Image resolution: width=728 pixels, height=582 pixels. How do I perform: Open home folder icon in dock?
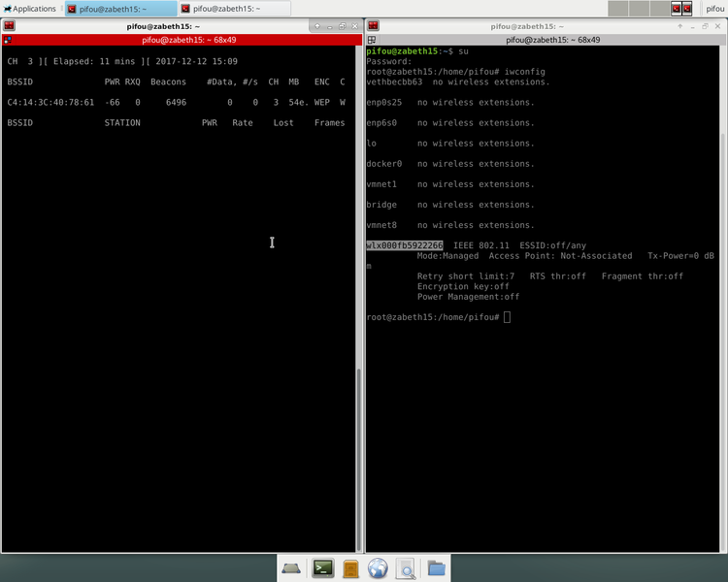coord(436,568)
